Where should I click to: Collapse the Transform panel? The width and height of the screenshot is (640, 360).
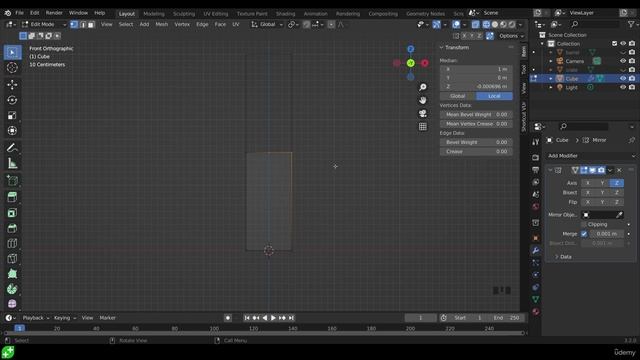(442, 47)
